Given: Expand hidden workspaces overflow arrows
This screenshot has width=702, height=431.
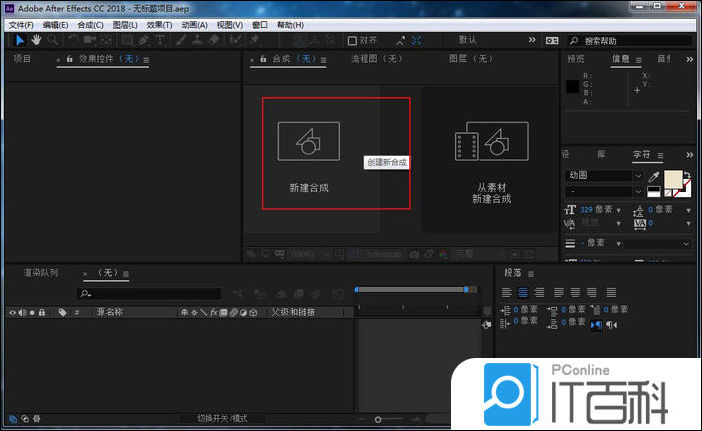Looking at the screenshot, I should 532,40.
